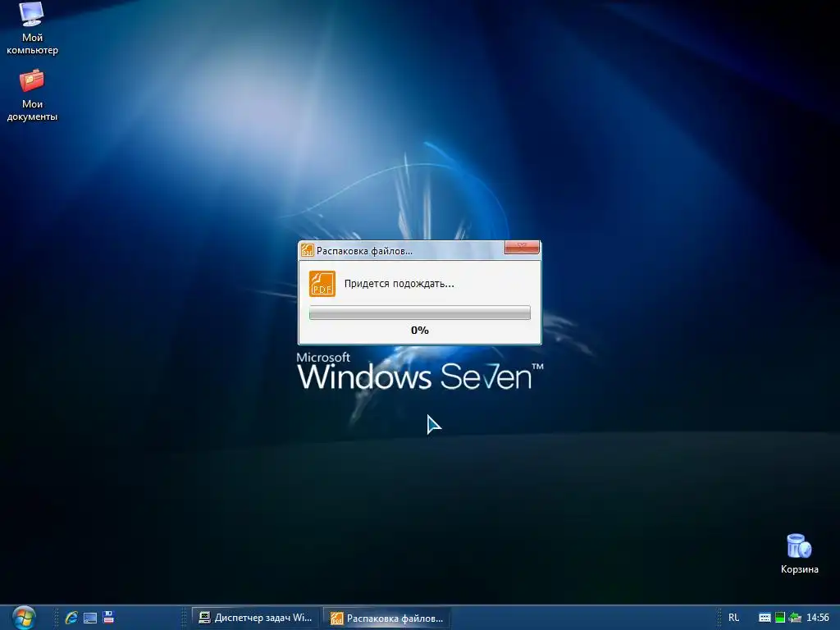Click Show Desktop quick launch icon
The height and width of the screenshot is (630, 840).
pos(90,618)
